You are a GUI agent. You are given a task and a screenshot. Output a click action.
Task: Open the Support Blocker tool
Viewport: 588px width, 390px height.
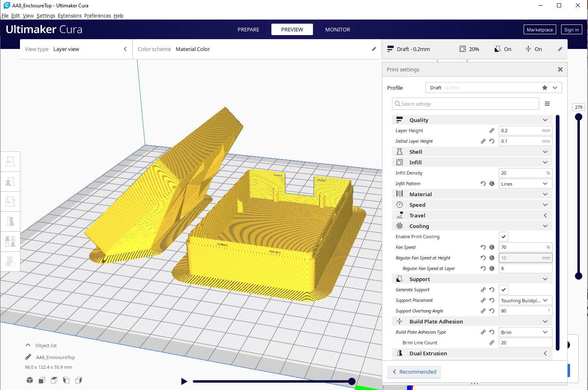point(10,261)
